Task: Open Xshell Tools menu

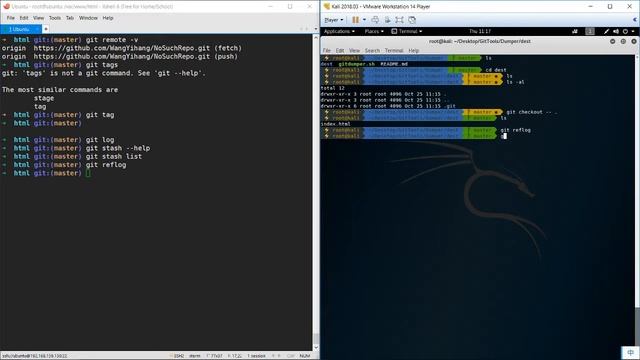Action: 55,18
